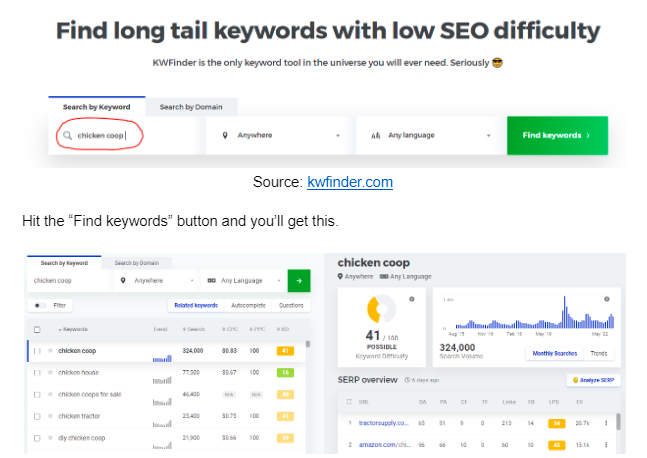647x458 pixels.
Task: Star the chicken house keyword
Action: pyautogui.click(x=50, y=373)
